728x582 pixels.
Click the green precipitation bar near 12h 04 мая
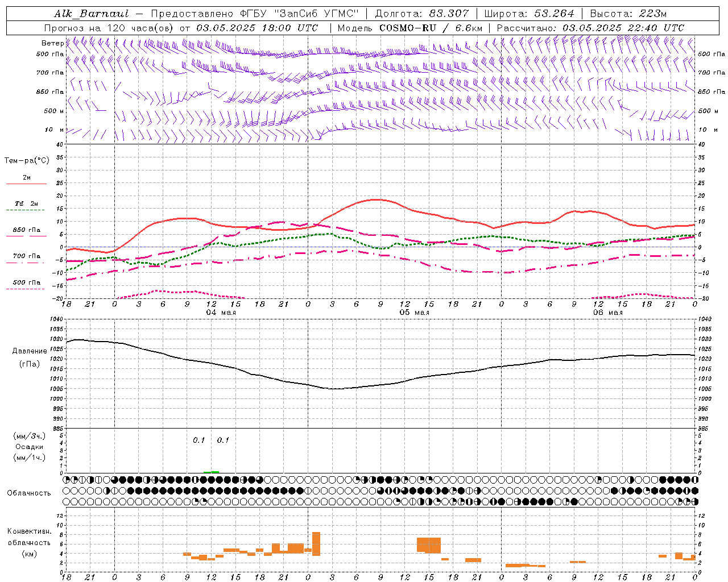tap(211, 472)
